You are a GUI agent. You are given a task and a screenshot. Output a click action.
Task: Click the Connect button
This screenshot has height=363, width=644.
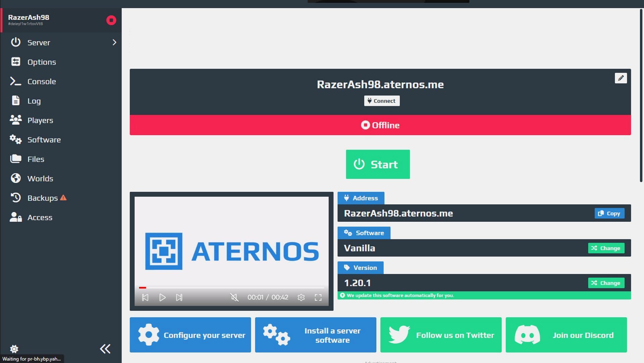pyautogui.click(x=382, y=101)
